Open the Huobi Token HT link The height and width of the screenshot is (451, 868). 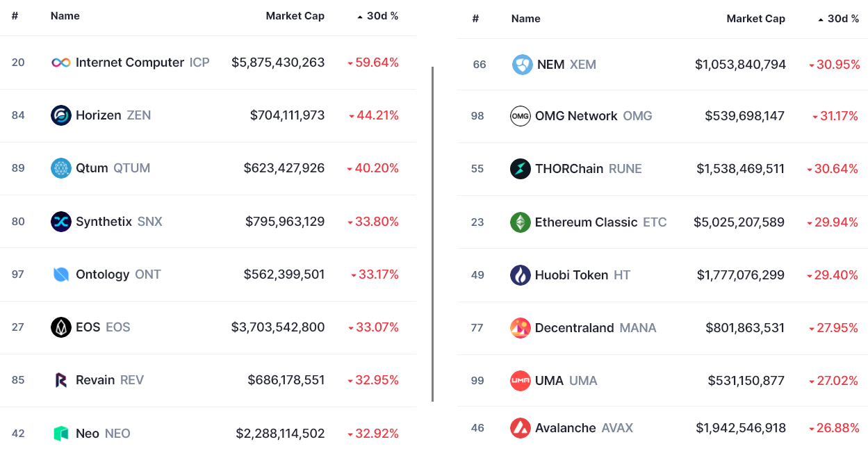[x=571, y=275]
